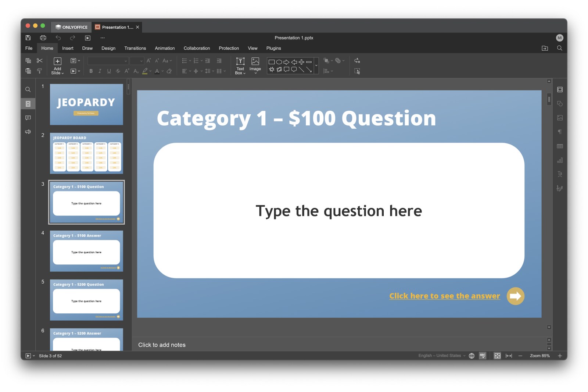Switch to the Insert tab
This screenshot has width=588, height=392.
tap(68, 48)
